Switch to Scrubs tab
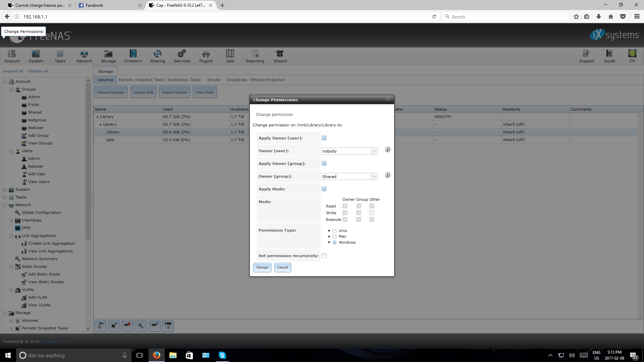 click(214, 80)
